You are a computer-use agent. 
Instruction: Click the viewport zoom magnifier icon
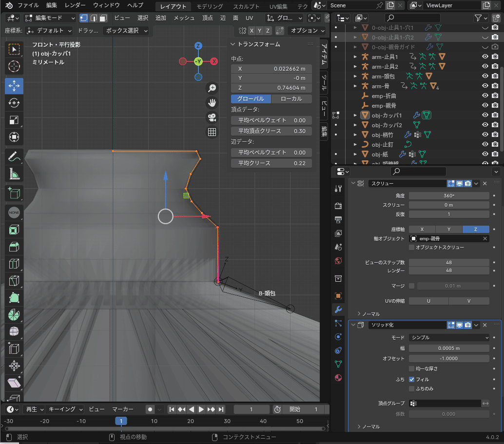click(x=212, y=88)
